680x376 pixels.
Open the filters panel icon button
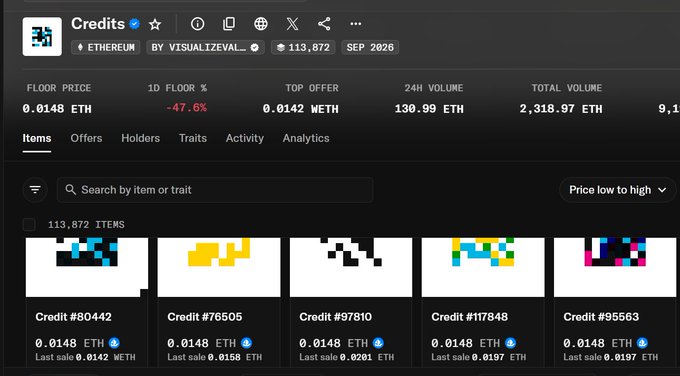click(35, 190)
